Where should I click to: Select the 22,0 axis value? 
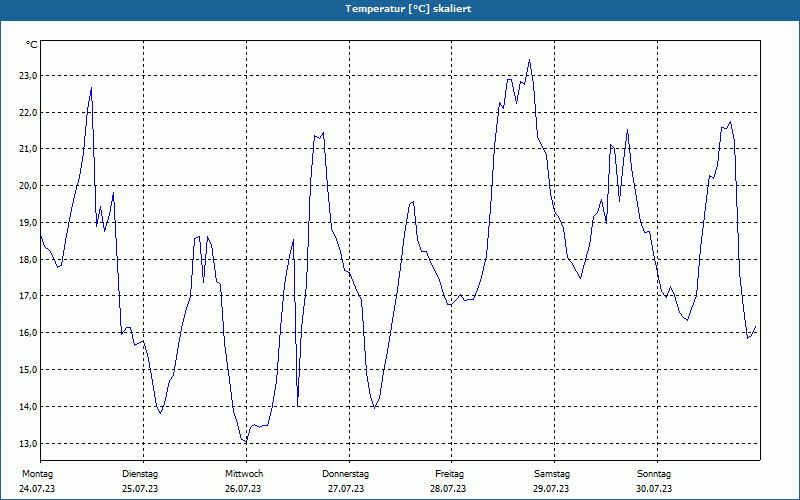click(x=28, y=112)
